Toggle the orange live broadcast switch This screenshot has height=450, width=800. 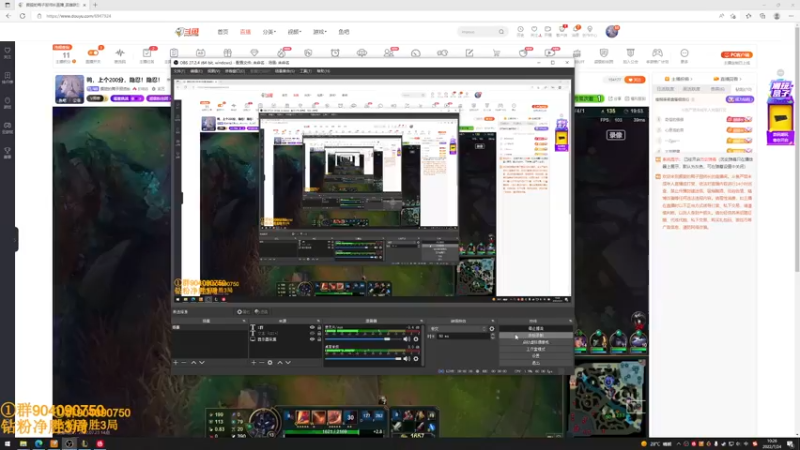click(x=93, y=53)
